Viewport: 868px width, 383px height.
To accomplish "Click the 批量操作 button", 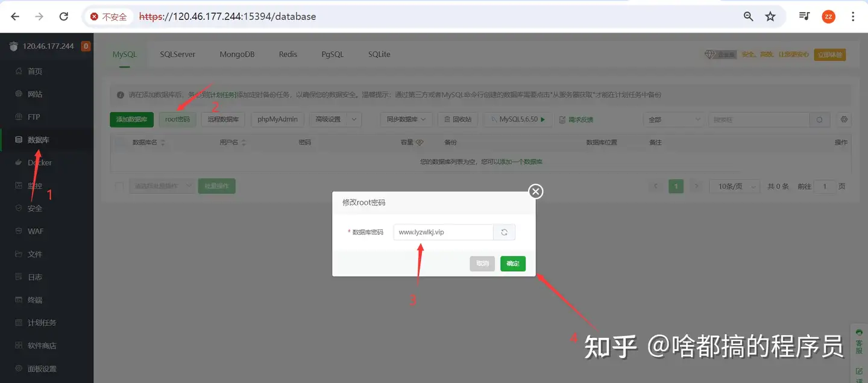I will (x=217, y=187).
